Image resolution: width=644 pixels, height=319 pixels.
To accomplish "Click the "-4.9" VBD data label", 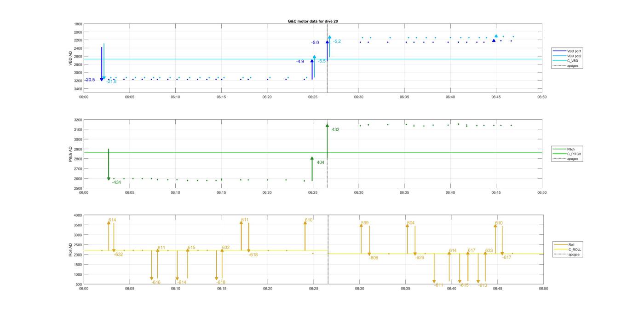I will click(x=300, y=61).
